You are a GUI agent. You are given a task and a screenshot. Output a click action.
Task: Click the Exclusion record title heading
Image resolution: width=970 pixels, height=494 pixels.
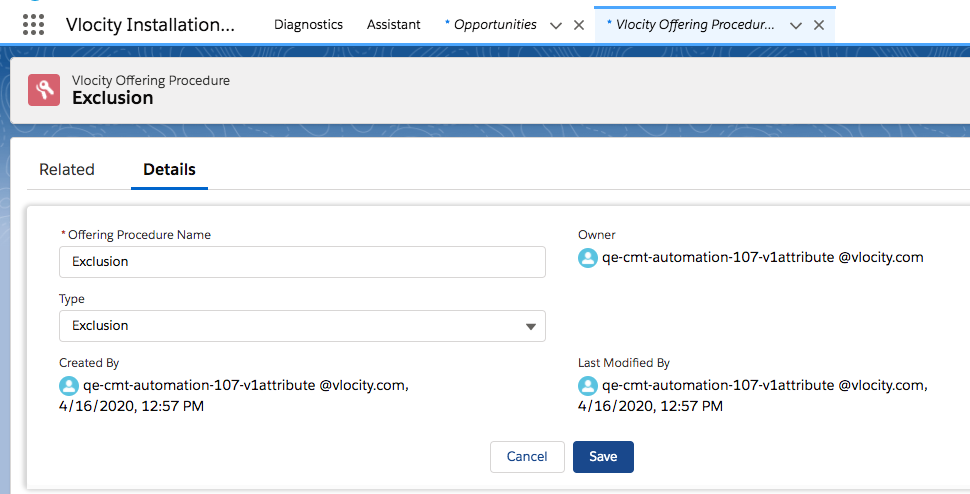[x=113, y=98]
